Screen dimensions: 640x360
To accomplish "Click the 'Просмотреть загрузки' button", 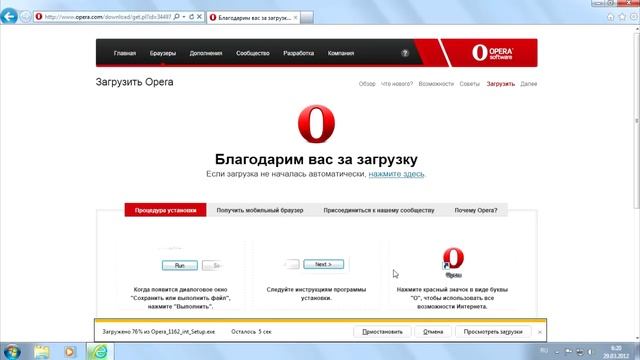I will pyautogui.click(x=493, y=332).
